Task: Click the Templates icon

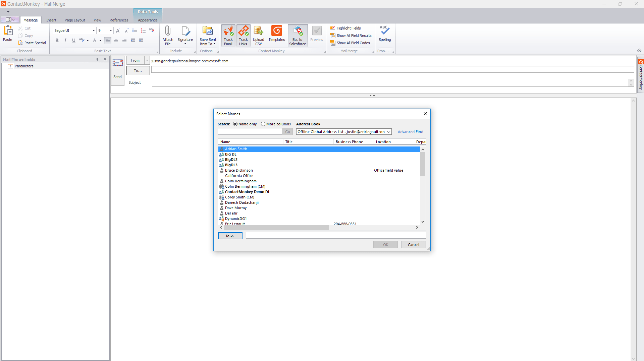Action: [276, 35]
